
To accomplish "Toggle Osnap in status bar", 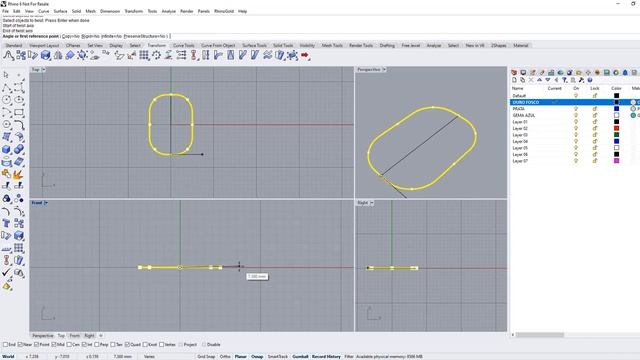I will click(x=257, y=356).
